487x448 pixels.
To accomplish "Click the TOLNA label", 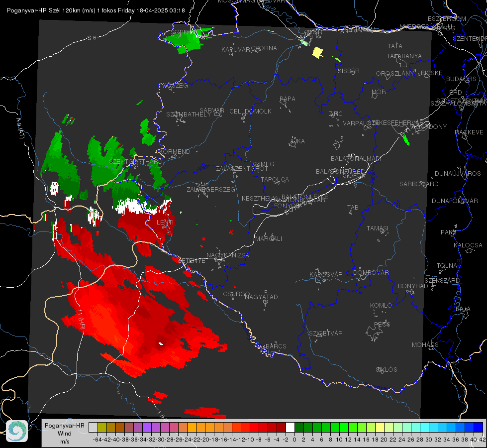I will pos(447,266).
